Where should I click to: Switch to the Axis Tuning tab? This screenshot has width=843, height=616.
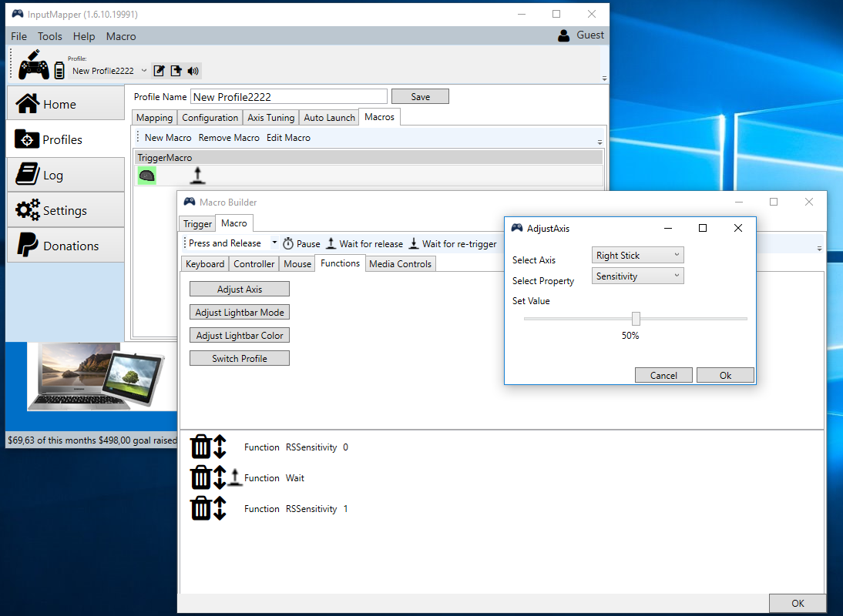click(x=271, y=118)
